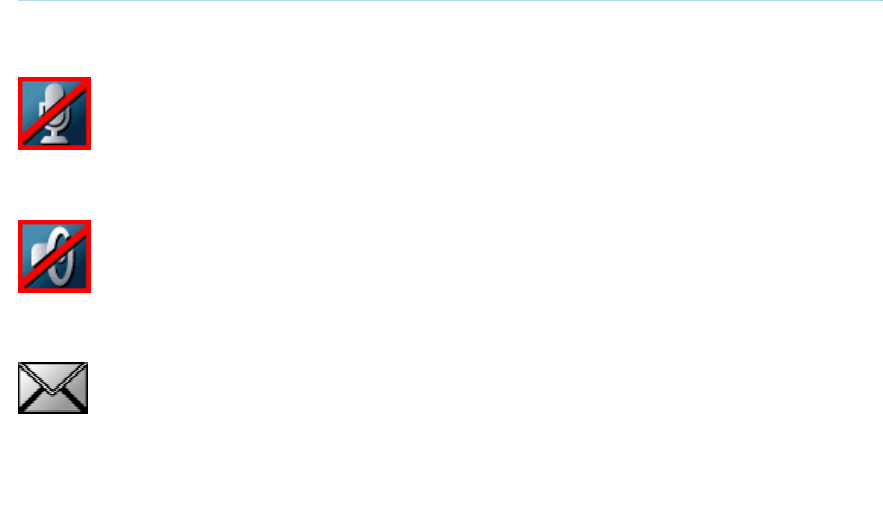Click the muted speaker icon
The height and width of the screenshot is (508, 883).
pyautogui.click(x=54, y=256)
